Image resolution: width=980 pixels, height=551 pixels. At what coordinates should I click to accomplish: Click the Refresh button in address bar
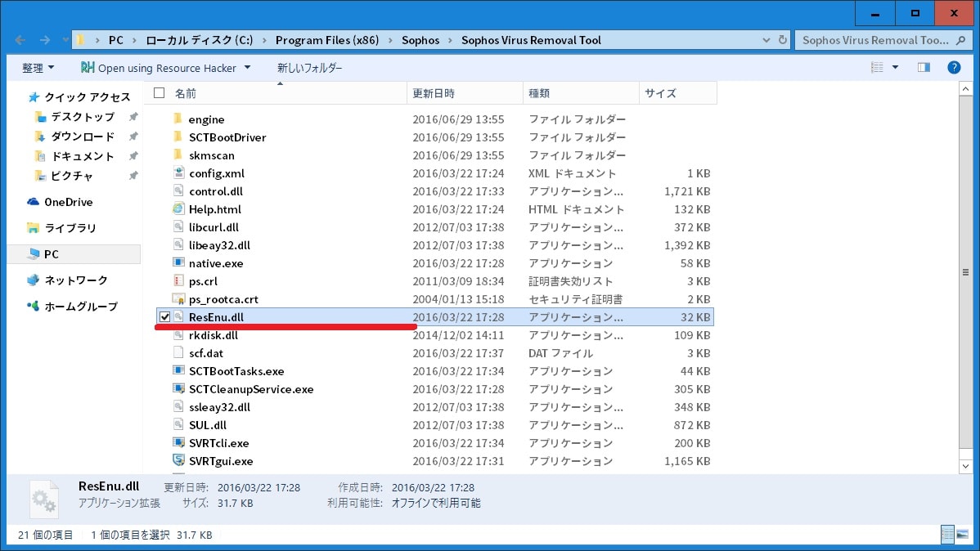783,40
